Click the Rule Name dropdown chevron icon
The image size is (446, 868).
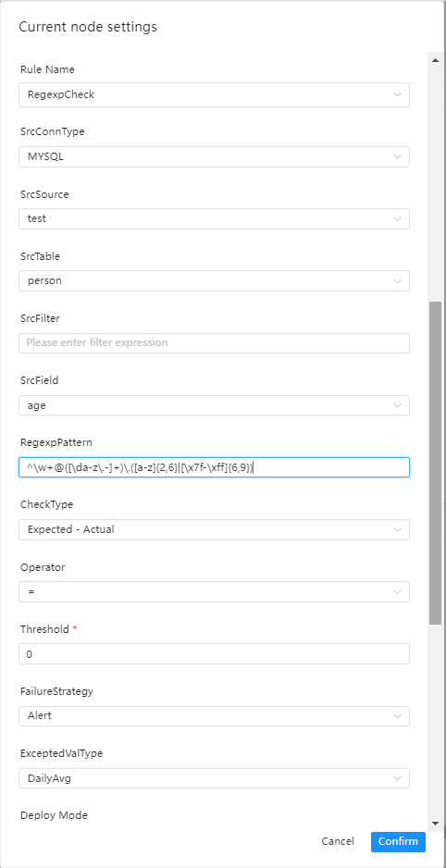tap(397, 94)
